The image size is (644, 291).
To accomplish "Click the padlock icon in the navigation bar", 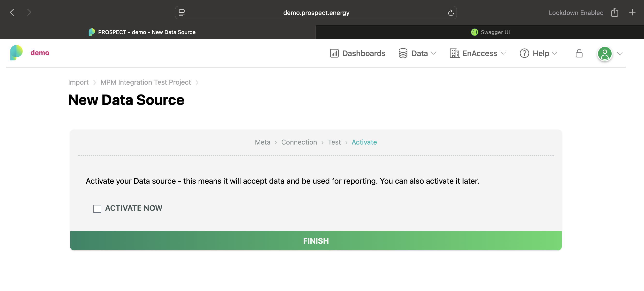I will [x=579, y=53].
